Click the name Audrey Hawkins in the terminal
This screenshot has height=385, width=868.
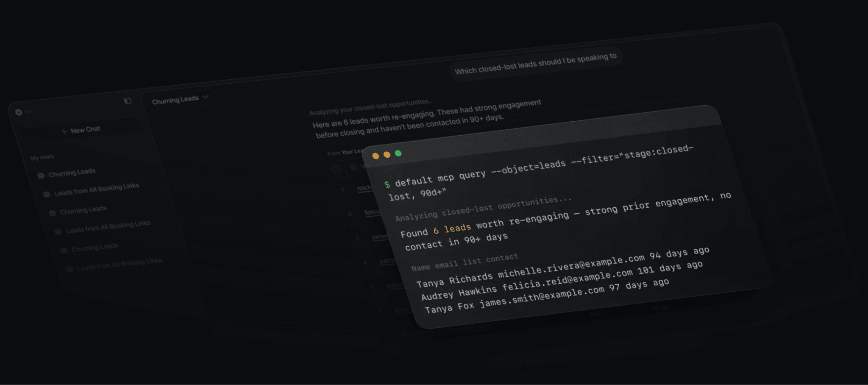(459, 293)
